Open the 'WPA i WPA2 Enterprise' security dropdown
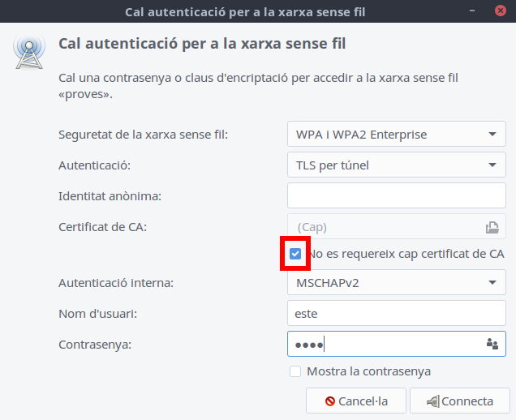Image resolution: width=516 pixels, height=420 pixels. click(396, 135)
